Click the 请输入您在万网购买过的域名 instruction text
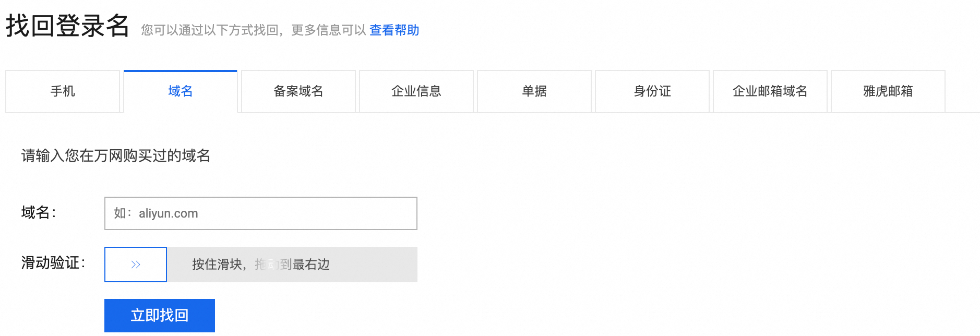980x336 pixels. [116, 155]
